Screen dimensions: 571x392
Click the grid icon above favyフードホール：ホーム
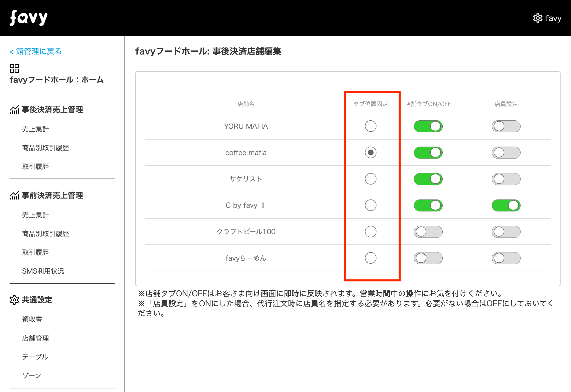coord(14,68)
